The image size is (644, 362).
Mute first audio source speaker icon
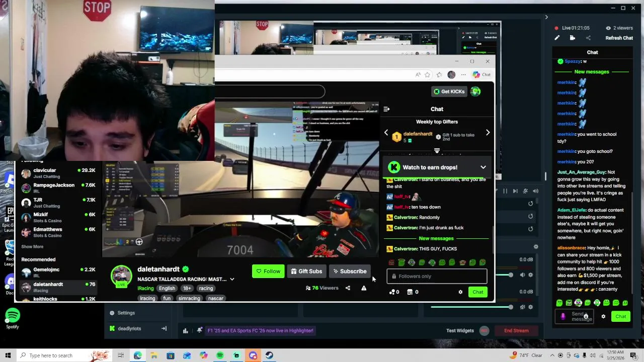pos(522,275)
